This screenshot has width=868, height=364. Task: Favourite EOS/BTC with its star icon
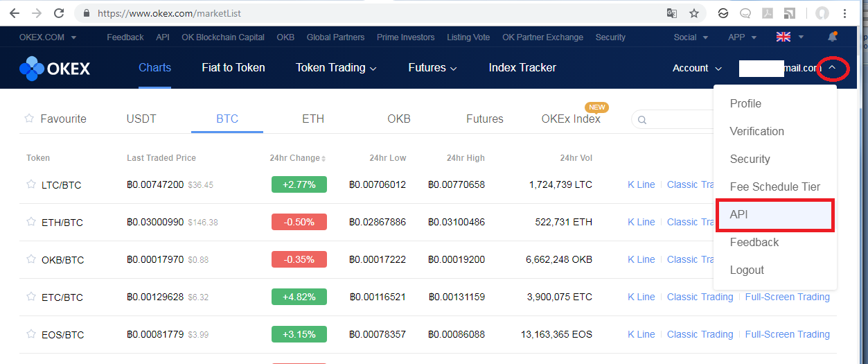point(30,334)
